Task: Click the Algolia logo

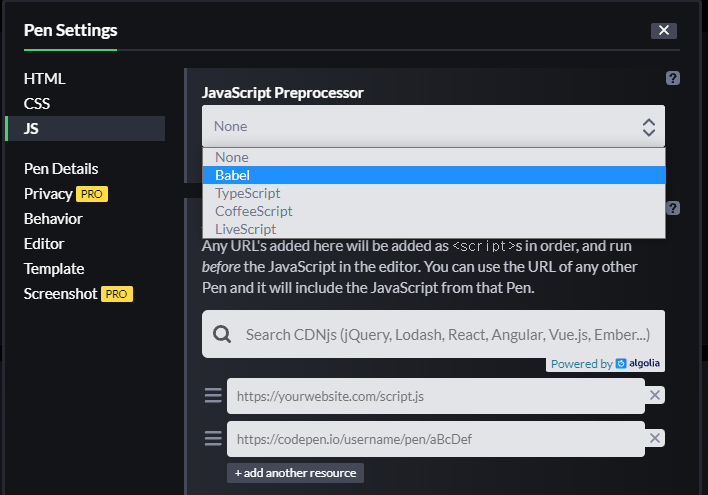Action: click(638, 363)
